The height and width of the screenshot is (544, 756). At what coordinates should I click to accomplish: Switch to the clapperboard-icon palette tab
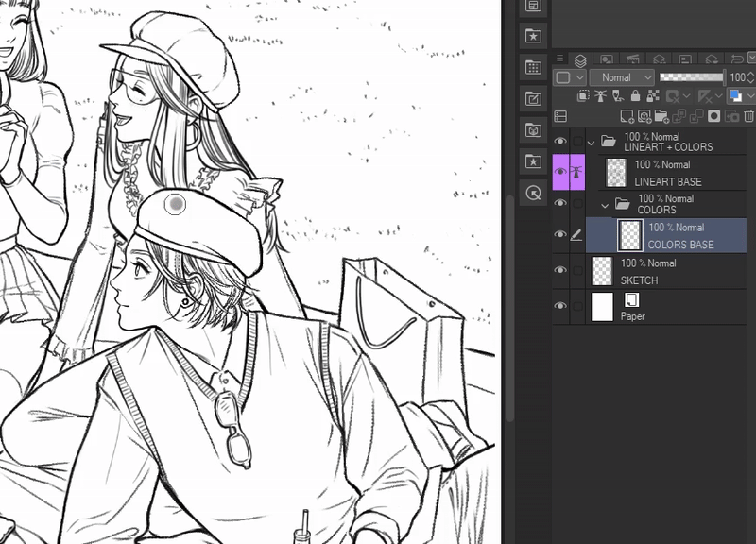pyautogui.click(x=632, y=60)
